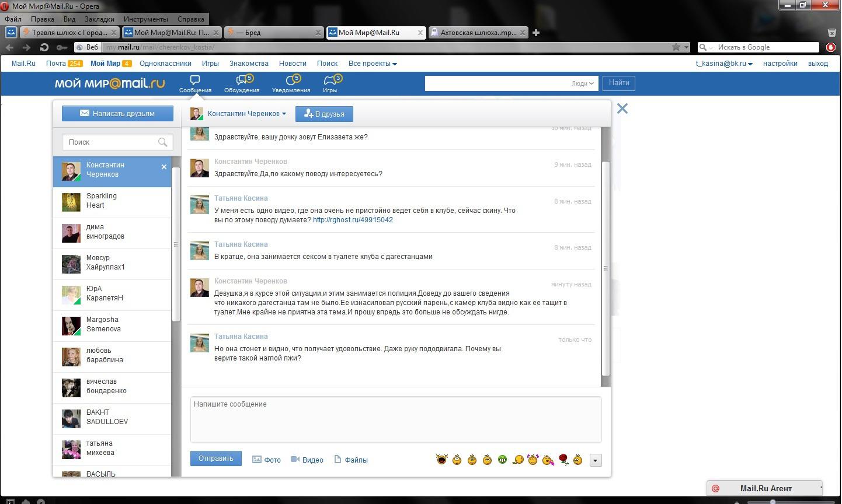Open the Почта link with 254 counter

click(64, 64)
